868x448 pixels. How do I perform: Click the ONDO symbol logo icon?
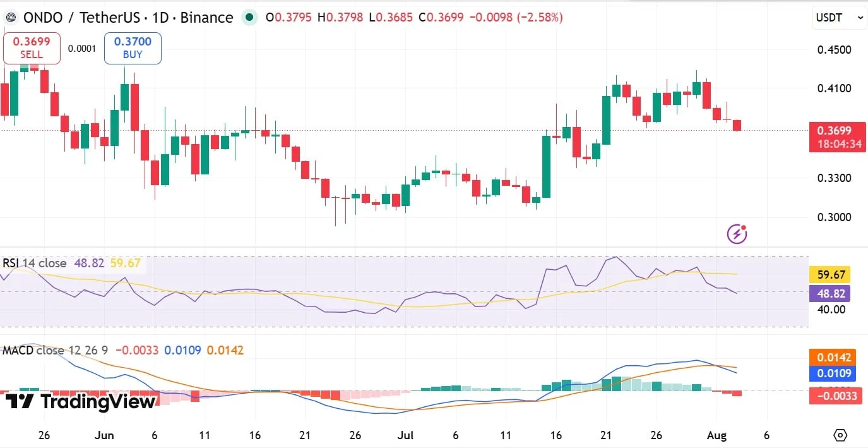click(10, 18)
